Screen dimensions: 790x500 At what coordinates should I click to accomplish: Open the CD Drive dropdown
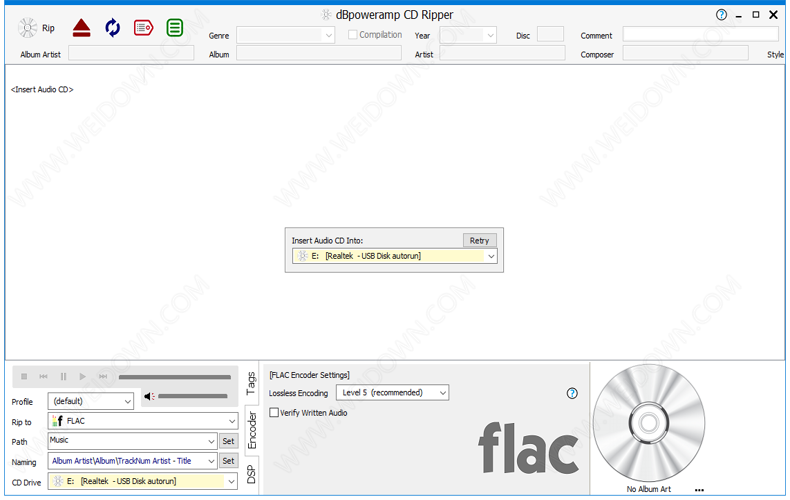[x=231, y=481]
